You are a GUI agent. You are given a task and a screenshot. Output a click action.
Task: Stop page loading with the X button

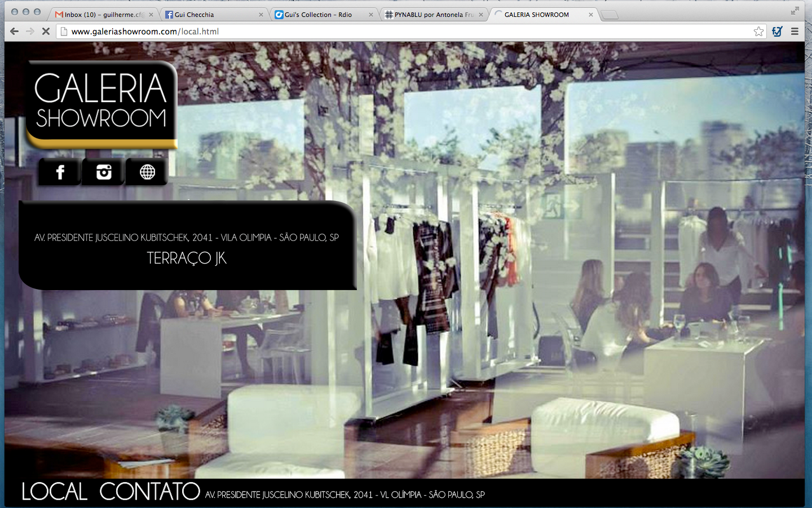[46, 32]
